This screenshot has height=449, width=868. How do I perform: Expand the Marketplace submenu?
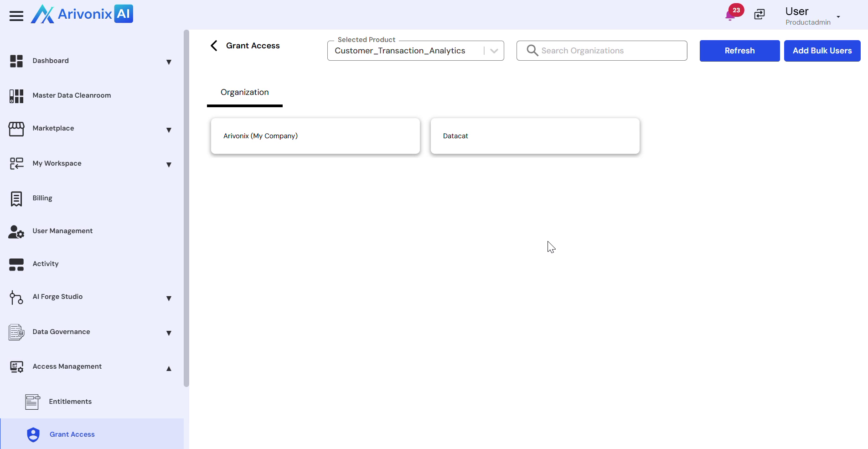click(169, 130)
